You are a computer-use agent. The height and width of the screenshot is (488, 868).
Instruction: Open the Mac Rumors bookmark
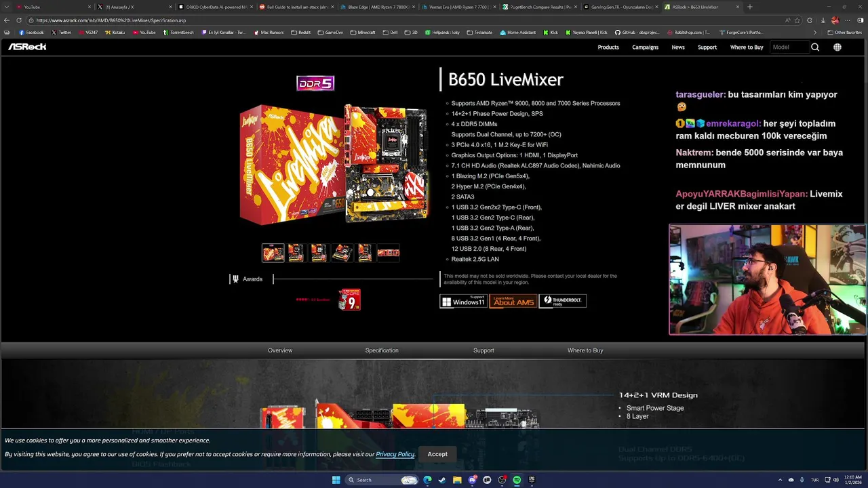(269, 33)
